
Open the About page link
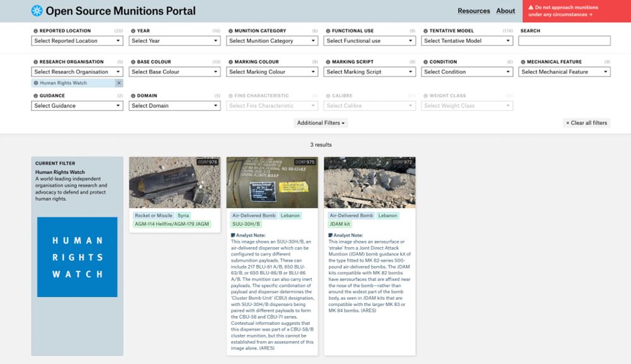(505, 11)
